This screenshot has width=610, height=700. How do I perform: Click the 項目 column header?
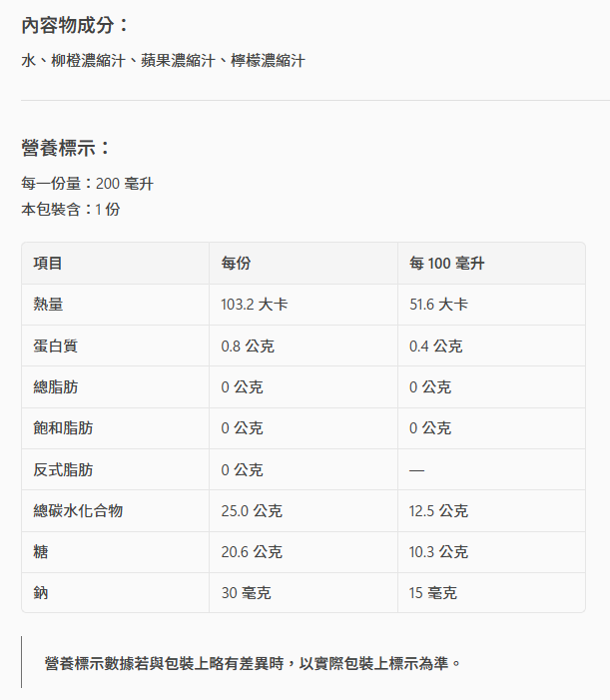click(x=48, y=264)
